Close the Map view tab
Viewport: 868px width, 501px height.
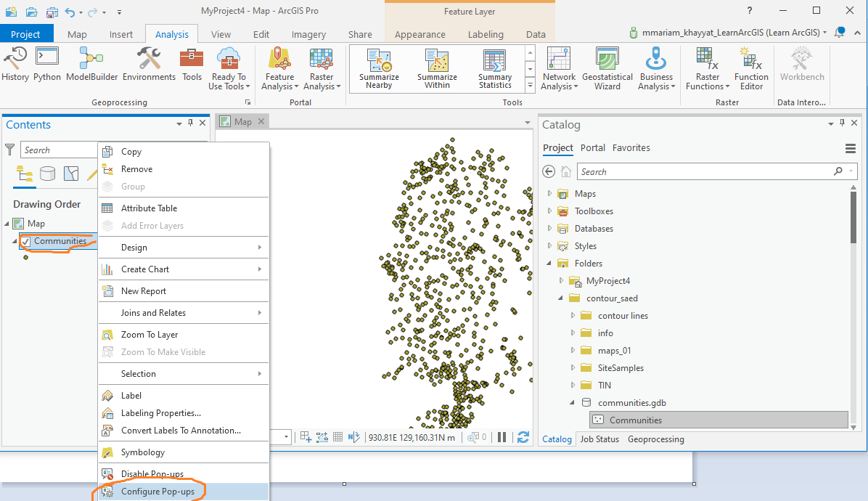pyautogui.click(x=261, y=121)
